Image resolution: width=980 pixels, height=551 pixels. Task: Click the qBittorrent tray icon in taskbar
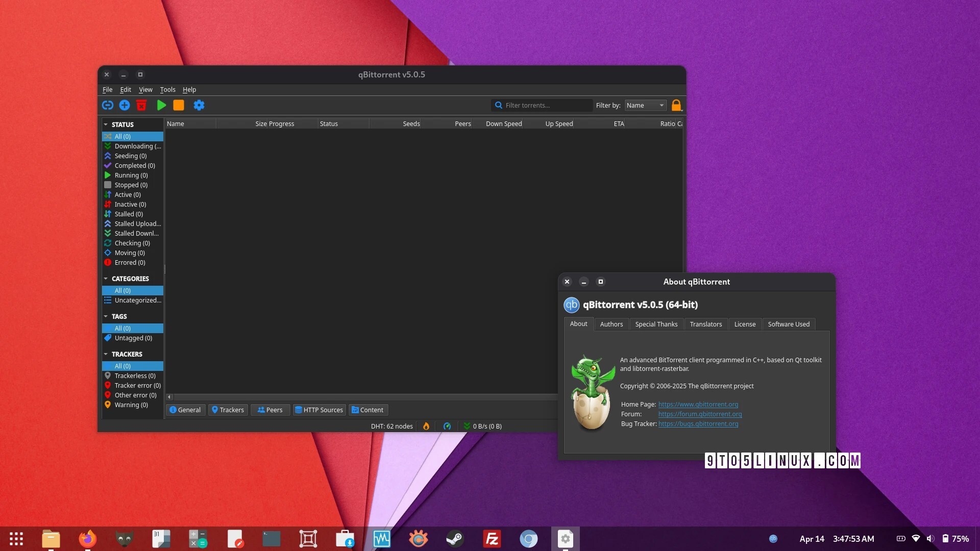point(773,539)
